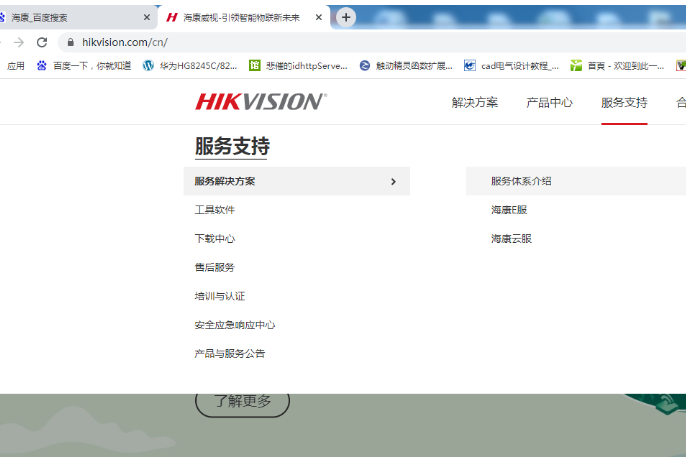Select 工具软件 in the support menu
Screen dimensions: 686x457
[215, 210]
